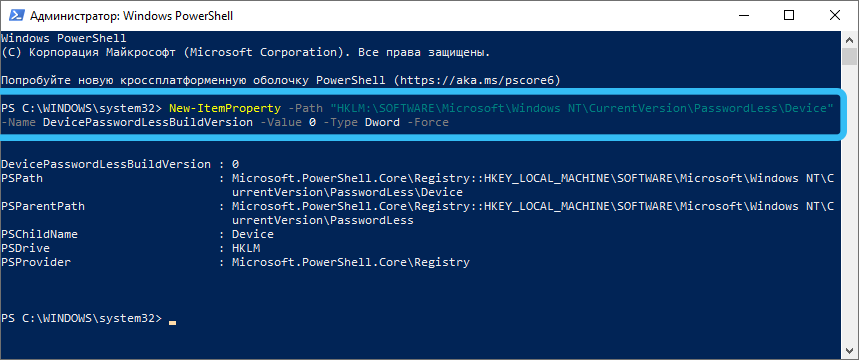Image resolution: width=859 pixels, height=360 pixels.
Task: Click the New-ItemProperty command word
Action: click(225, 108)
